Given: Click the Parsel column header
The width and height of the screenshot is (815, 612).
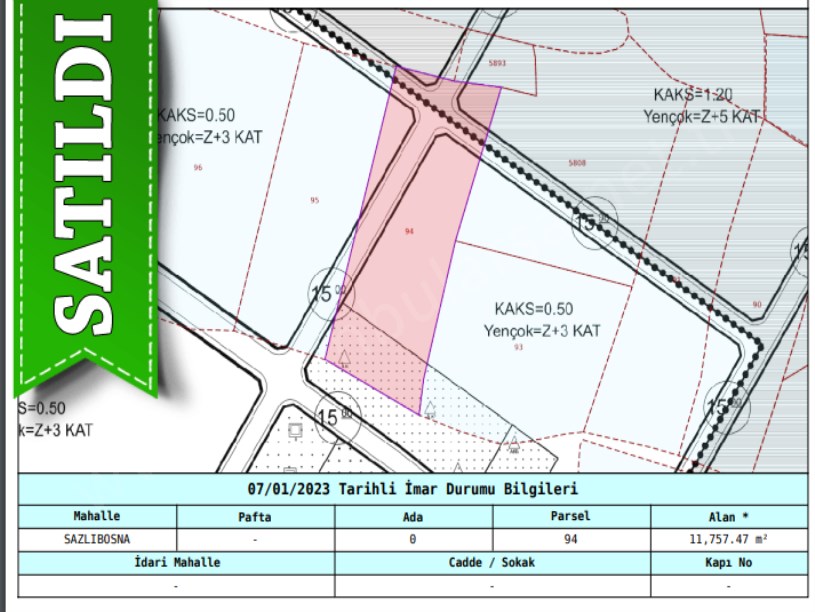Looking at the screenshot, I should pyautogui.click(x=571, y=517).
